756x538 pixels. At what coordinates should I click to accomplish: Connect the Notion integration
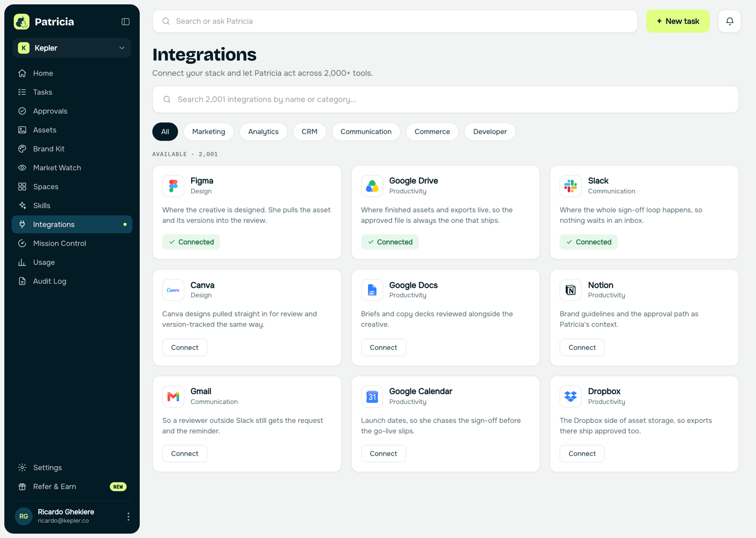(x=582, y=347)
